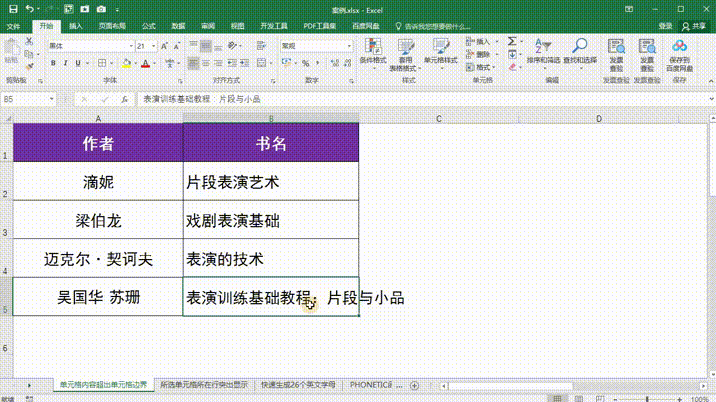Adjust the zoom slider in status bar

click(647, 399)
